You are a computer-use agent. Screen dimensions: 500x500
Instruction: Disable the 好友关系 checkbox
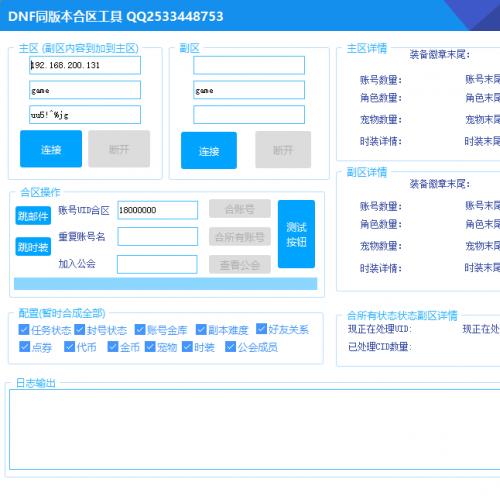tap(261, 329)
